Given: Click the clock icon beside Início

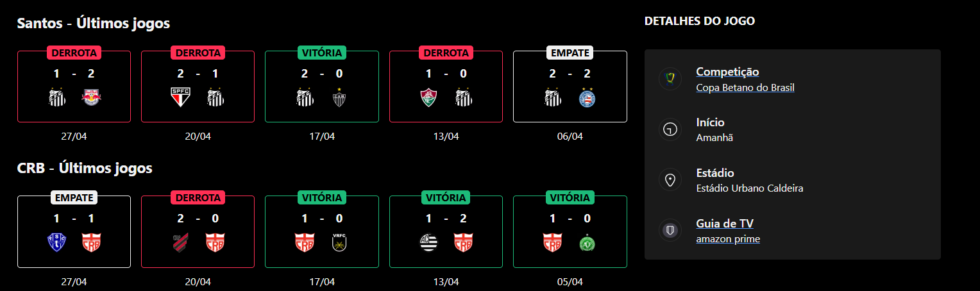Looking at the screenshot, I should (670, 129).
